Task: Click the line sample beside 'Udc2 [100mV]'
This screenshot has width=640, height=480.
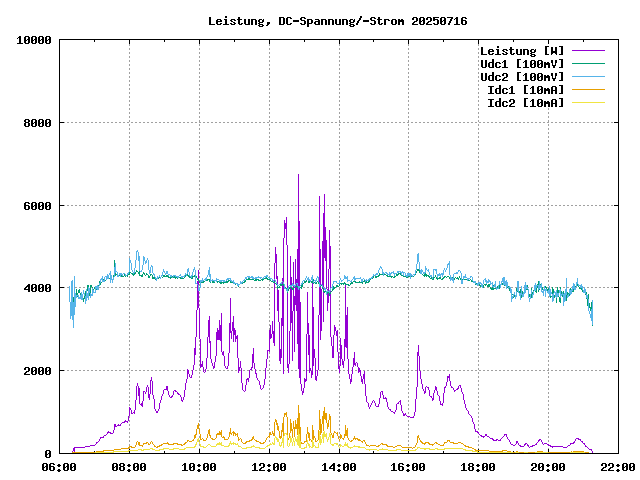Action: tap(588, 77)
